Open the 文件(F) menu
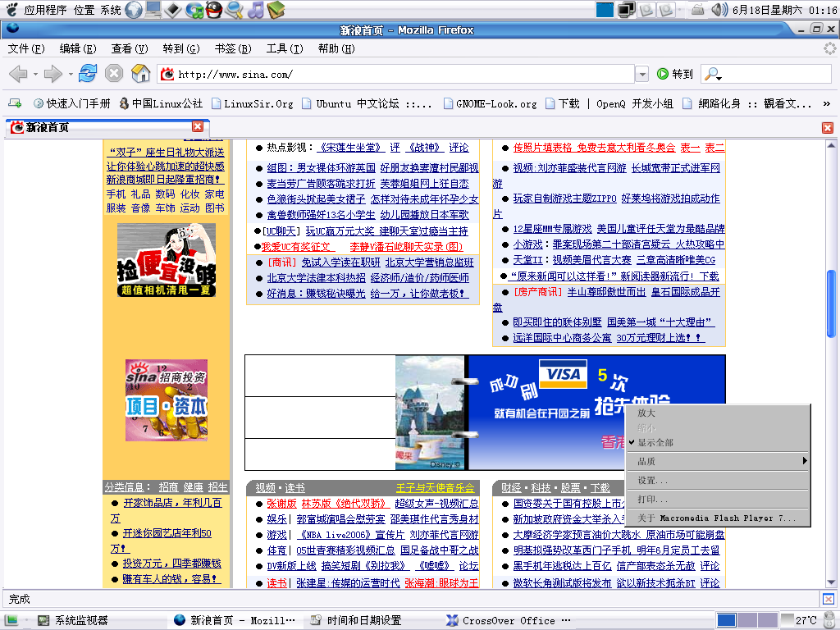The height and width of the screenshot is (630, 840). coord(26,48)
